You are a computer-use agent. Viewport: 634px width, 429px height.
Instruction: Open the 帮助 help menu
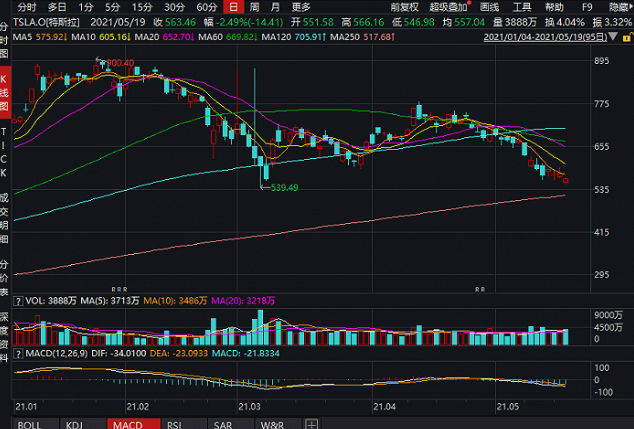[554, 7]
